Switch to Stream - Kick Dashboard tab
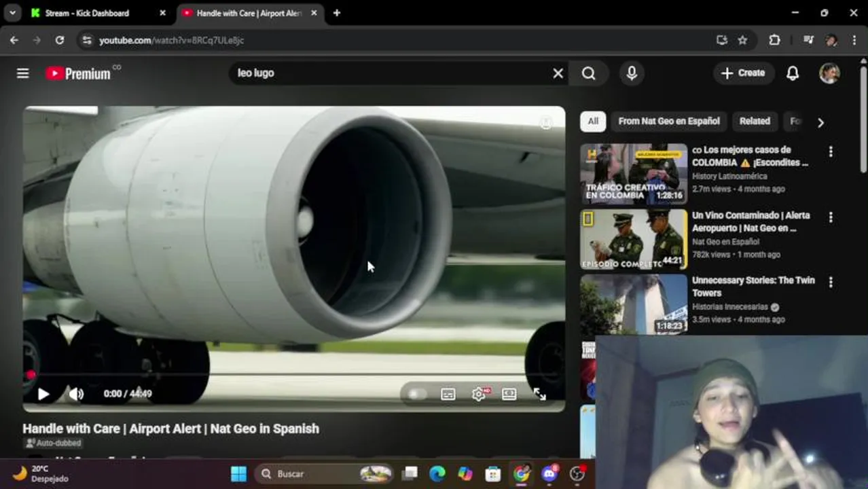 pos(87,13)
